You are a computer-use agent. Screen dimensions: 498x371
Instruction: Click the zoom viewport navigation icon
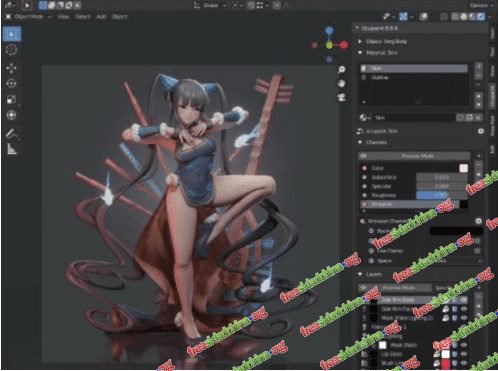(x=342, y=69)
